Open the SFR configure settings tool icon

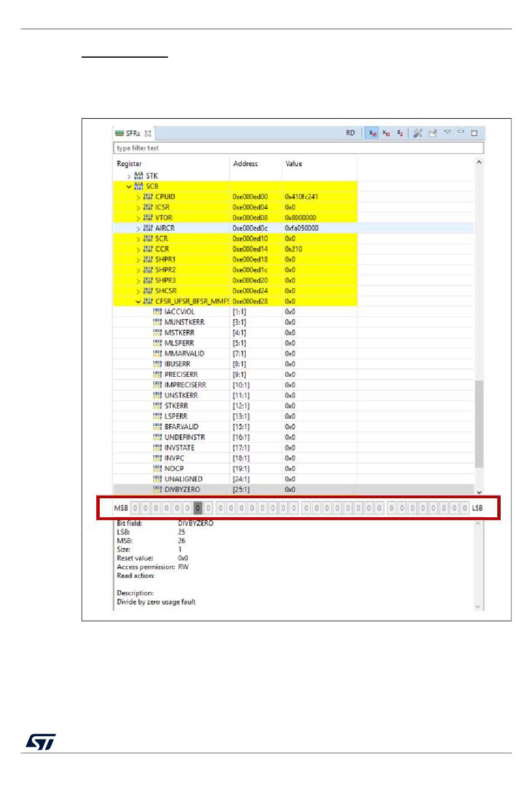tap(418, 133)
